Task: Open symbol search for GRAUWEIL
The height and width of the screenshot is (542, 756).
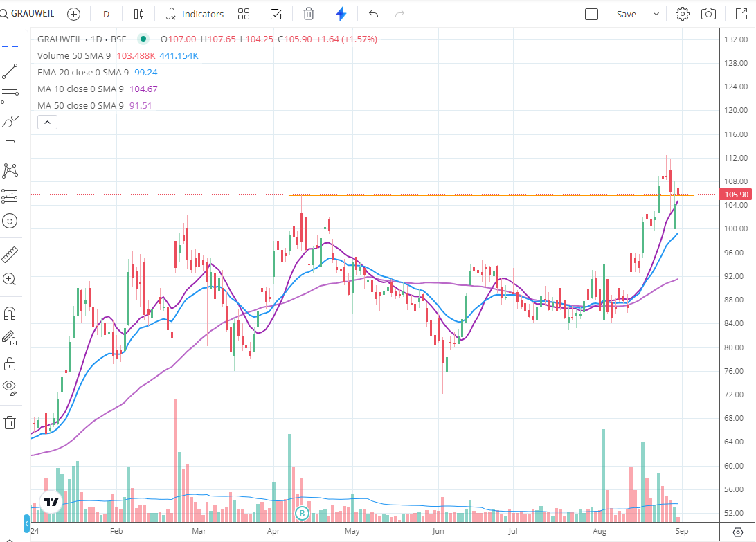Action: click(x=28, y=14)
